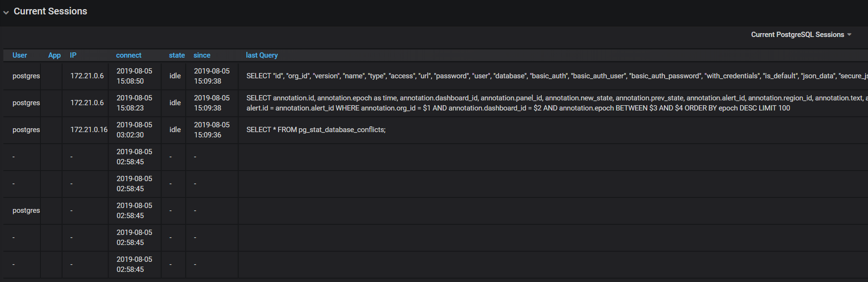Viewport: 868px width, 282px height.
Task: Click connect time 2019-08-05 03:02:30 cell
Action: (x=134, y=130)
